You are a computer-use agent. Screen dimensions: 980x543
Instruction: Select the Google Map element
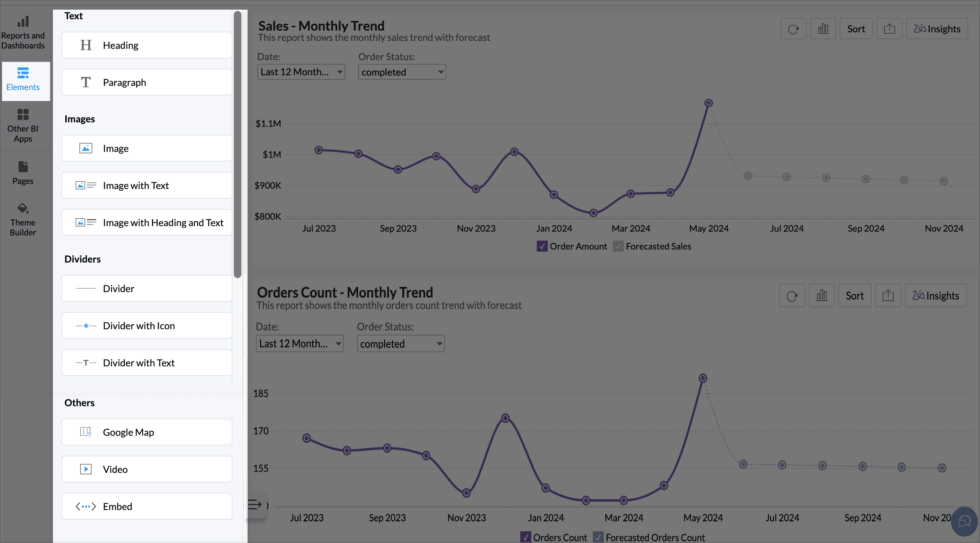tap(146, 432)
